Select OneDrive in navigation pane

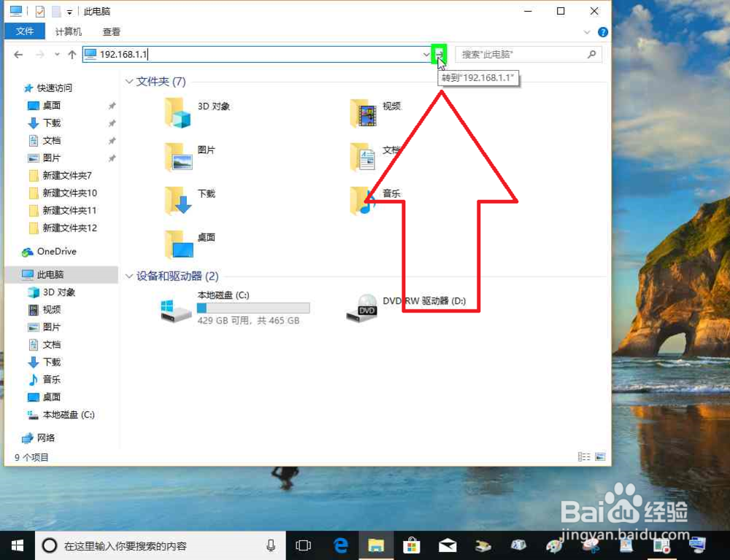[56, 251]
